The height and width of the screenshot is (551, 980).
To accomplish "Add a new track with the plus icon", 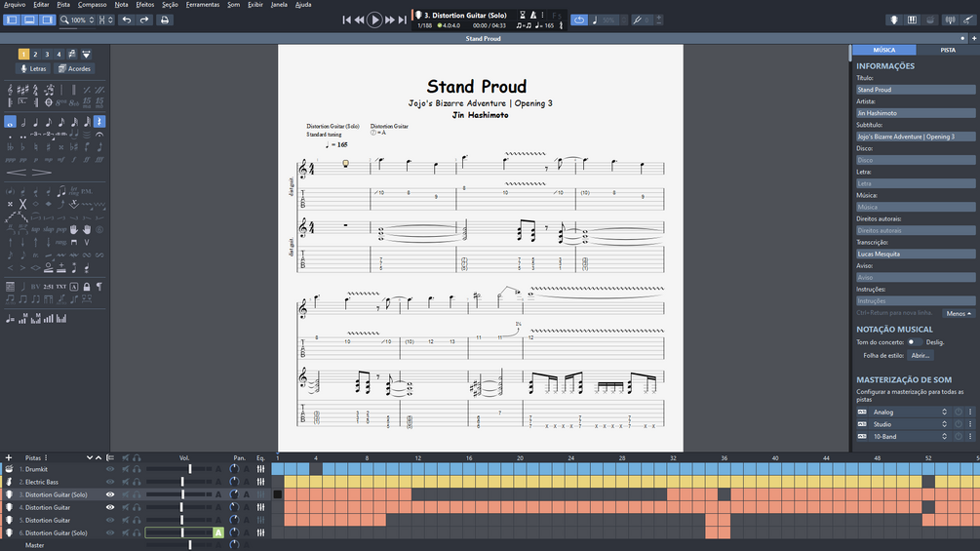I will point(9,458).
